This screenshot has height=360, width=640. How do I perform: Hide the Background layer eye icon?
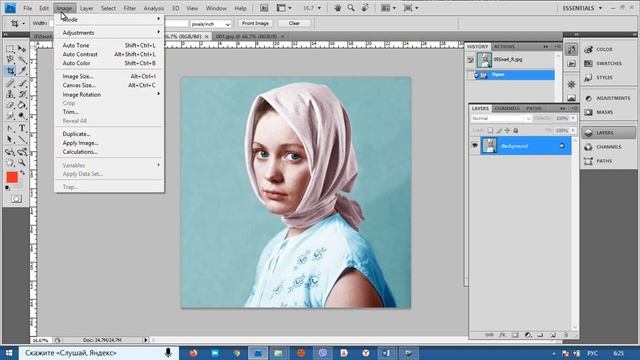coord(475,146)
